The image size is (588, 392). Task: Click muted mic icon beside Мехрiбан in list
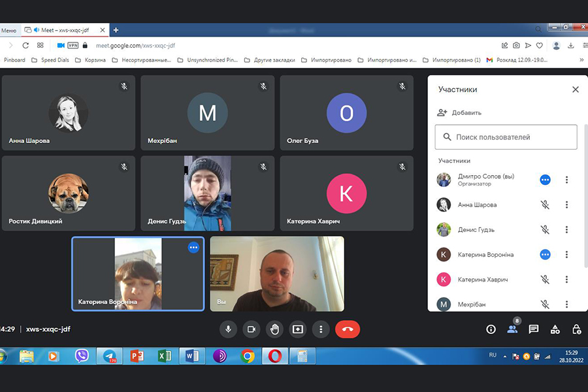click(545, 304)
